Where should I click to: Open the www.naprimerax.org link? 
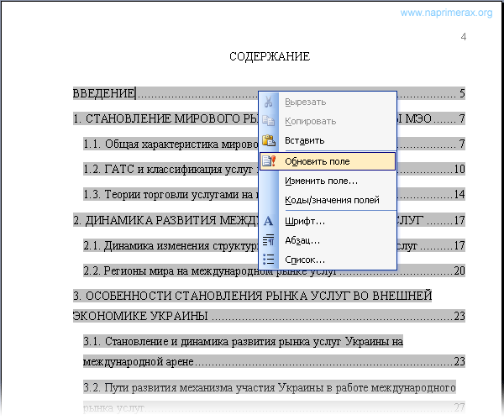click(x=446, y=13)
